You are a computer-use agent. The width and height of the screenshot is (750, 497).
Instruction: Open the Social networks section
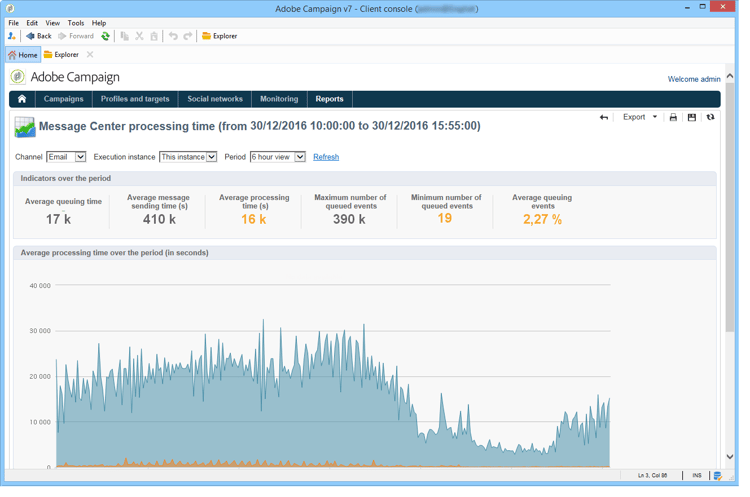coord(215,99)
